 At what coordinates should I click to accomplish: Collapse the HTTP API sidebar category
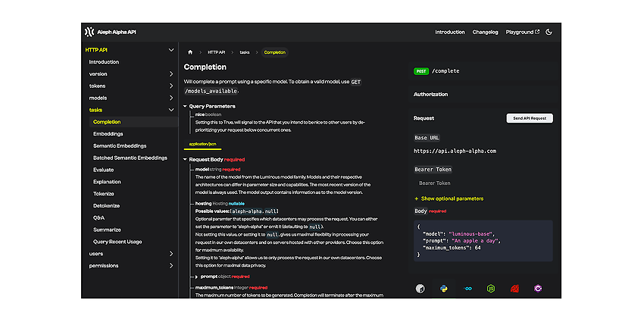(x=171, y=50)
